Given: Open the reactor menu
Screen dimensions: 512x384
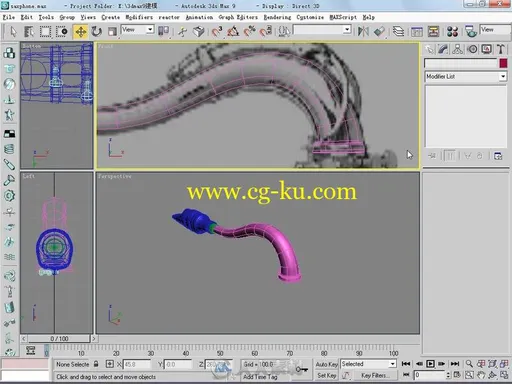Looking at the screenshot, I should click(x=169, y=17).
